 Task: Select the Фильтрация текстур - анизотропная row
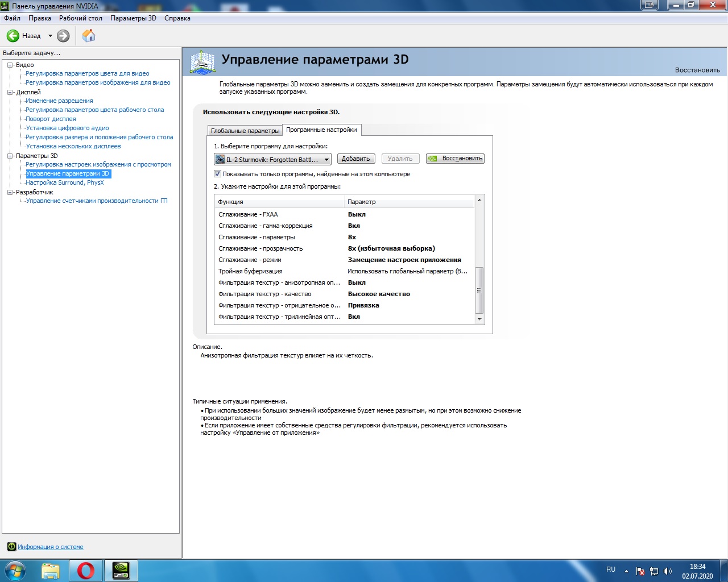click(344, 282)
